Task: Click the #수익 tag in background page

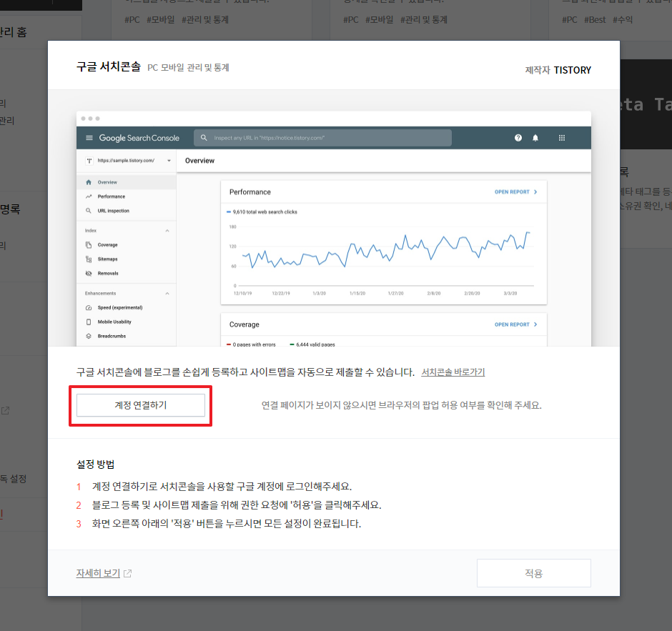Action: 623,20
